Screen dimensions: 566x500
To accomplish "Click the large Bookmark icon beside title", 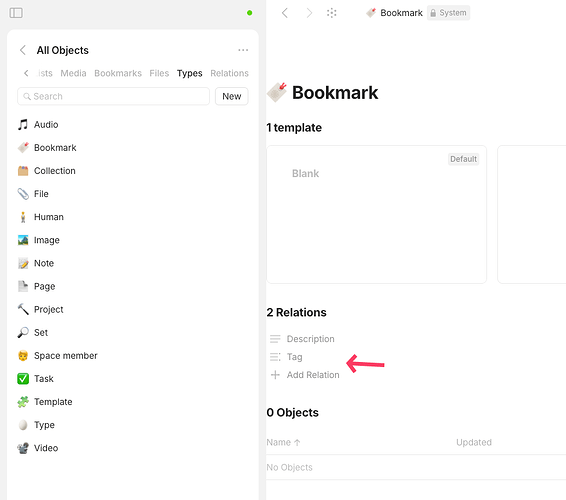I will (277, 92).
